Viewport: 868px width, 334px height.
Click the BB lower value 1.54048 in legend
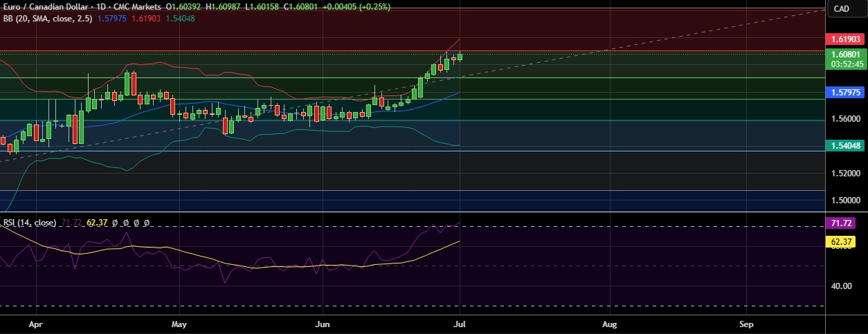tap(180, 18)
